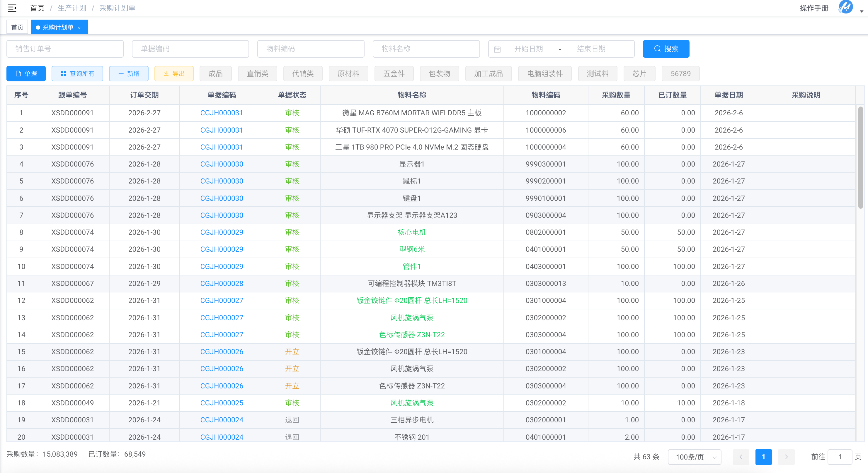Collapse the sidebar via hamburger icon
This screenshot has width=868, height=473.
[x=12, y=8]
